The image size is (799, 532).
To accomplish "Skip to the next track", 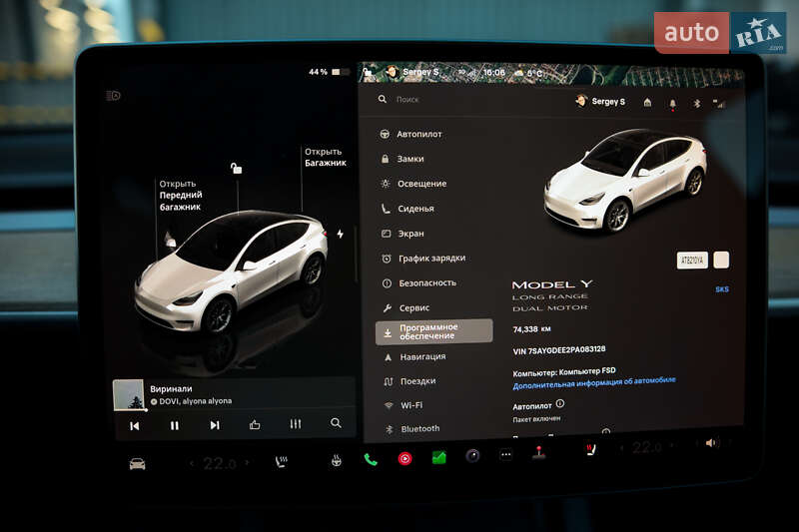I will coord(215,425).
